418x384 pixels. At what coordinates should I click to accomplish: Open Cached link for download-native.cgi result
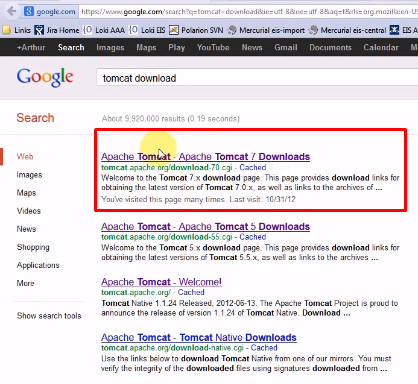click(x=264, y=348)
